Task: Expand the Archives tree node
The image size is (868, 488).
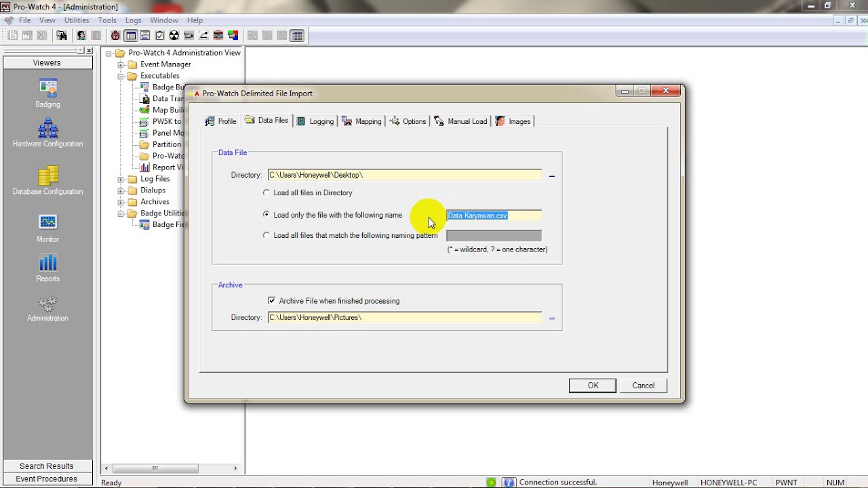Action: [121, 202]
